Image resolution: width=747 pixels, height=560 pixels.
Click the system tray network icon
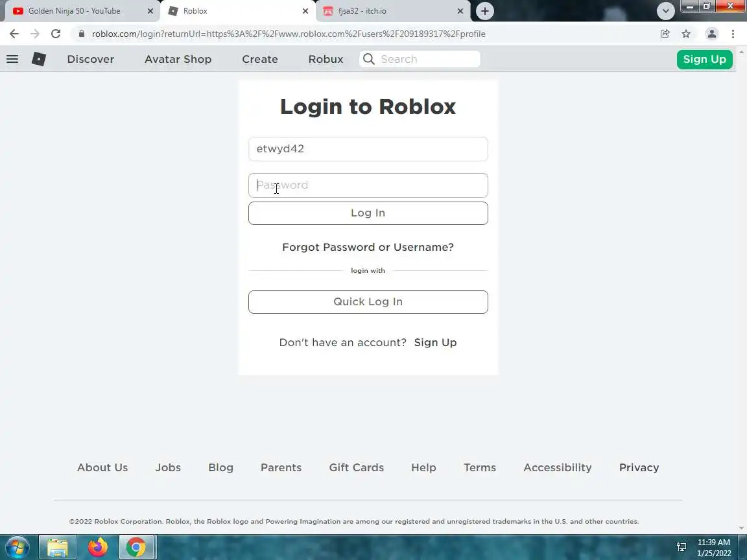coord(682,547)
